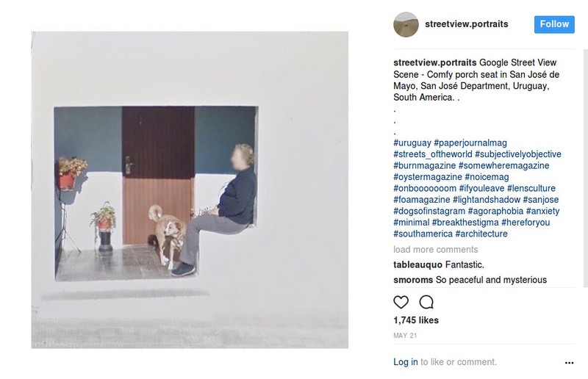
Task: View the 1,745 likes list
Action: 416,320
